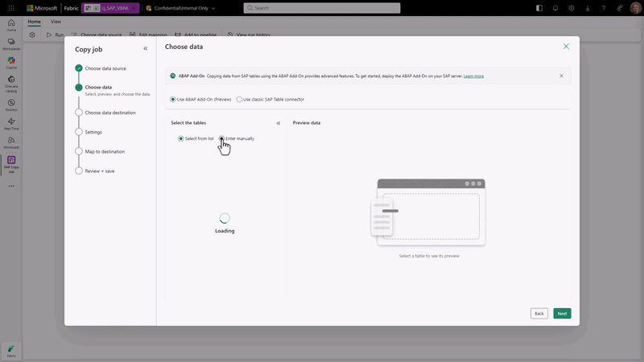
Task: Click the Select the tables heading
Action: (188, 123)
